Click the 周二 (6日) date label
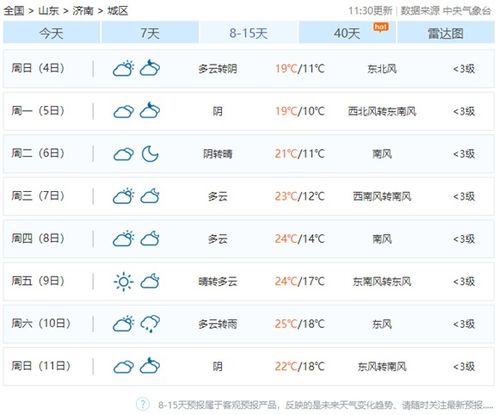 (x=38, y=153)
